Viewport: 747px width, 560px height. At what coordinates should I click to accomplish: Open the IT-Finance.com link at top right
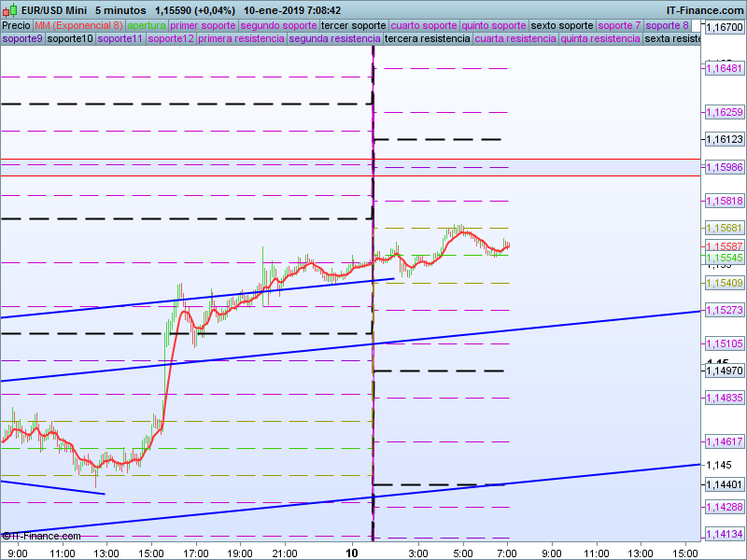pos(705,9)
